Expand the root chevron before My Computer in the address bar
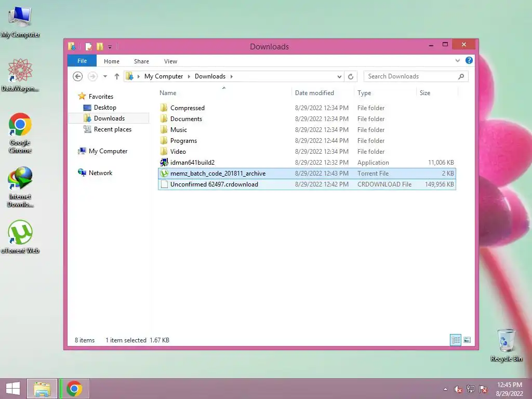This screenshot has height=399, width=532. 138,77
